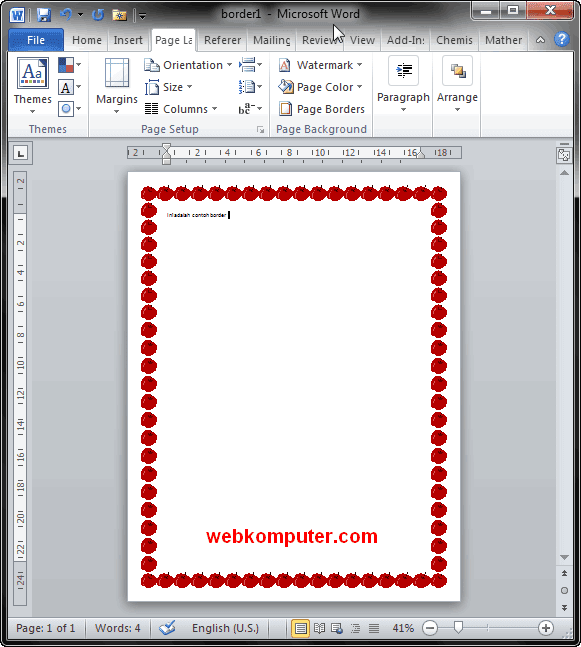The height and width of the screenshot is (647, 581).
Task: Click the Page Borders button
Action: tap(321, 109)
